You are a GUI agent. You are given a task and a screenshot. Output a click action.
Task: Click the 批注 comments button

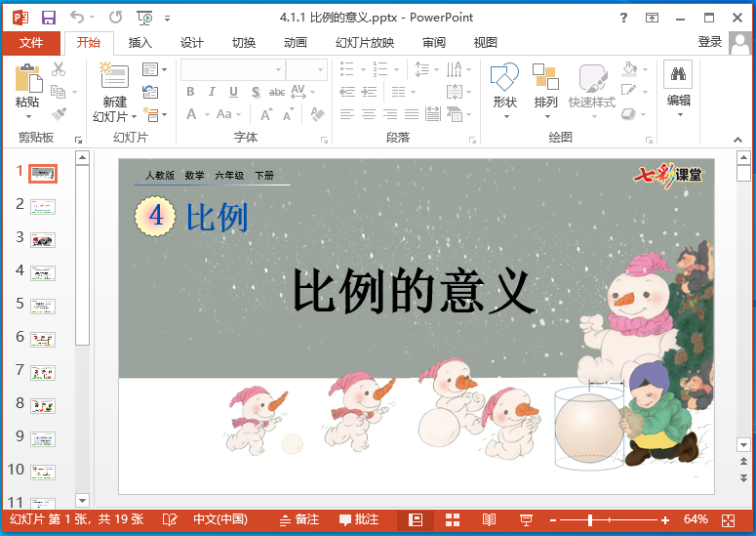(x=359, y=519)
